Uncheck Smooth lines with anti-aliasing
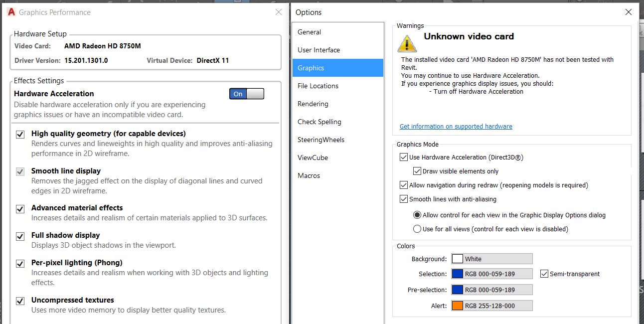The image size is (644, 324). 404,199
